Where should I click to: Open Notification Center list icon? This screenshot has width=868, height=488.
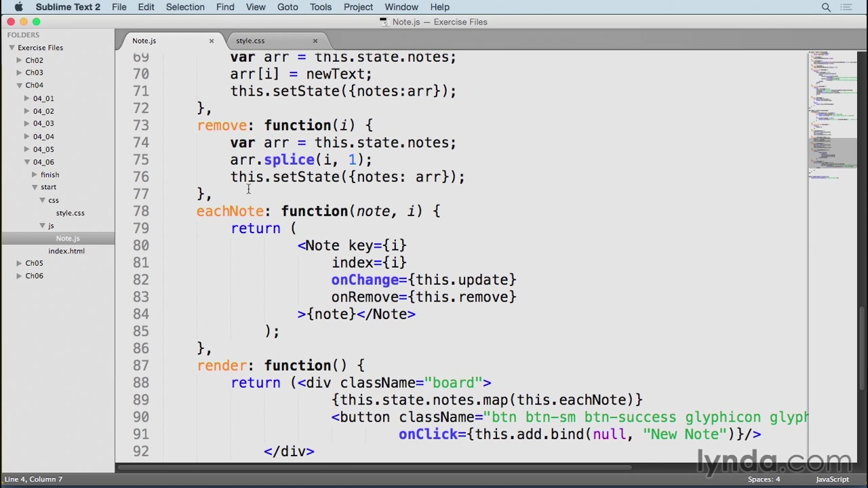(846, 7)
